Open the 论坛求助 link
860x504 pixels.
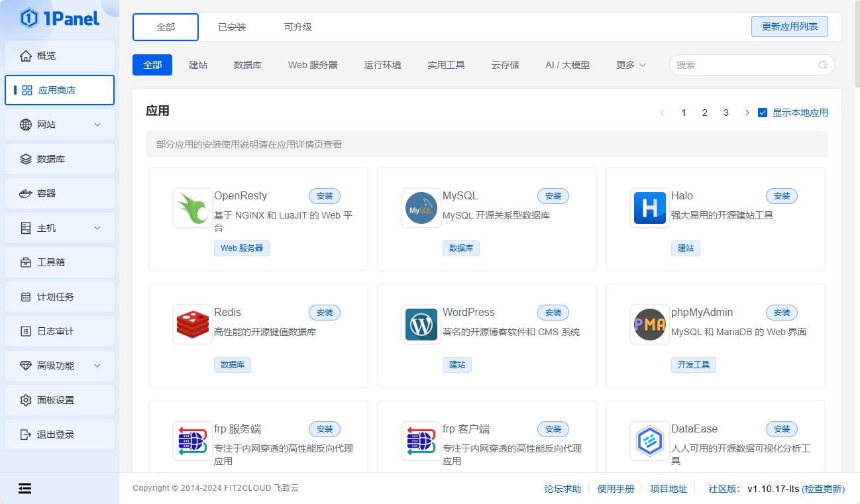563,489
